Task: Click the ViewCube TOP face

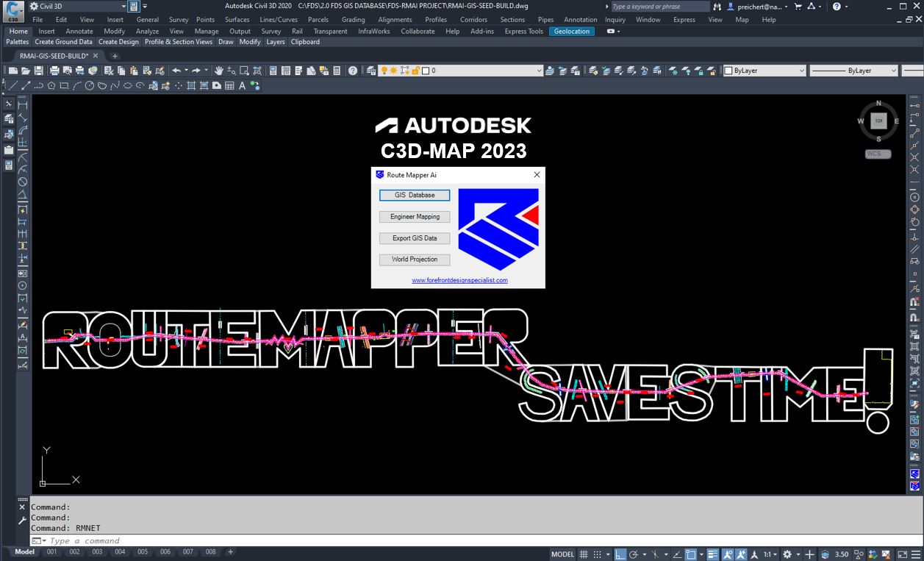Action: (878, 121)
